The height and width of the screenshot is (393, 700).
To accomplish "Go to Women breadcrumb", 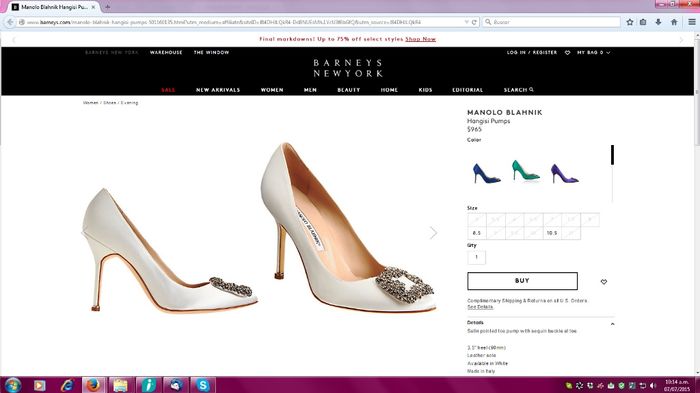I will pyautogui.click(x=91, y=103).
